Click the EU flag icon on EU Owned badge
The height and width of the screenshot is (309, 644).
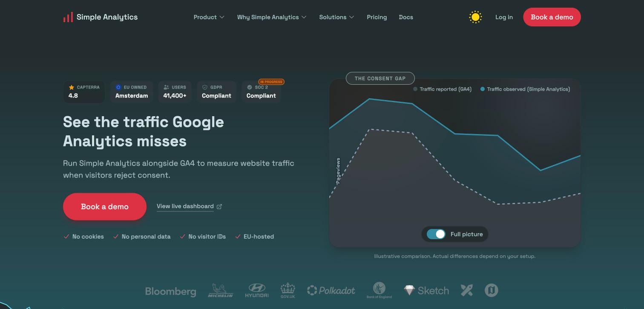click(x=118, y=87)
